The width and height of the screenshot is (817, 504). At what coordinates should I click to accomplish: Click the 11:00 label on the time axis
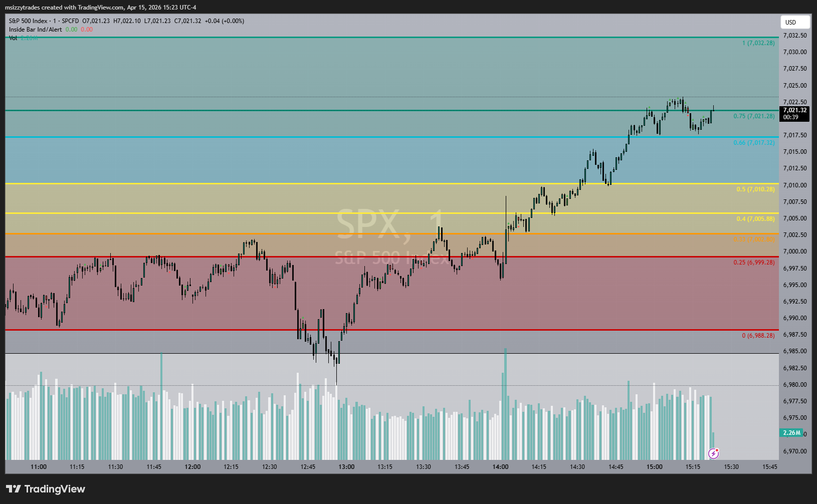39,467
